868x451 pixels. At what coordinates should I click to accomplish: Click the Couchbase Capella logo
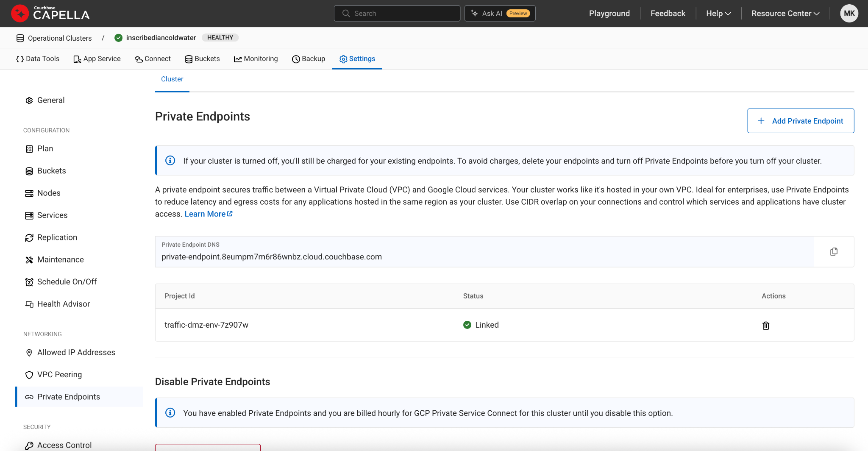pyautogui.click(x=50, y=14)
